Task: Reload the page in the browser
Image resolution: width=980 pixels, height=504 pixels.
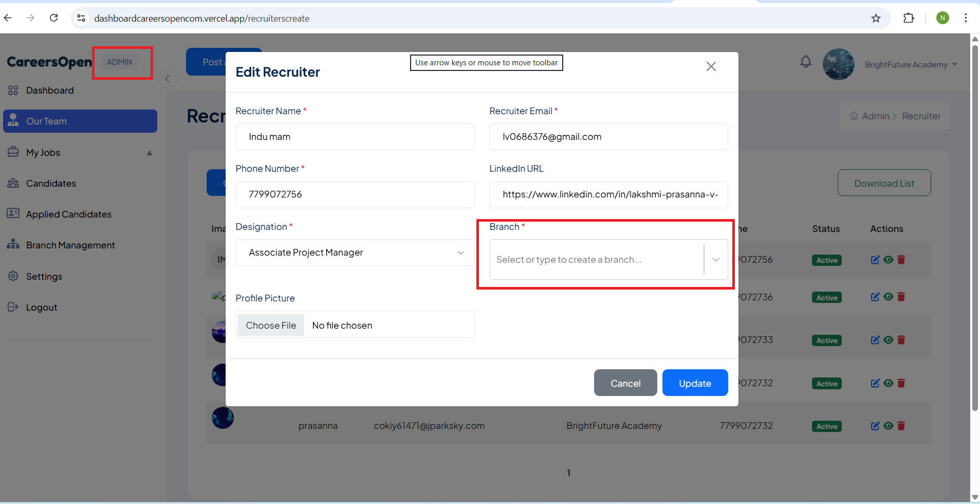Action: (x=54, y=19)
